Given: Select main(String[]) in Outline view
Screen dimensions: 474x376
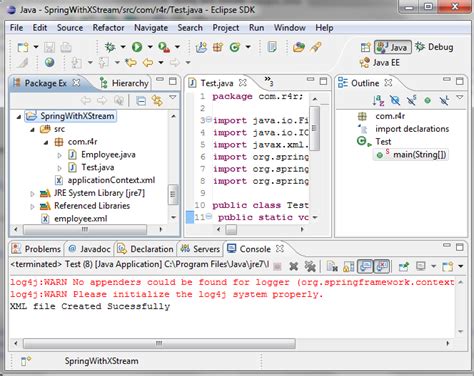Looking at the screenshot, I should tap(412, 155).
